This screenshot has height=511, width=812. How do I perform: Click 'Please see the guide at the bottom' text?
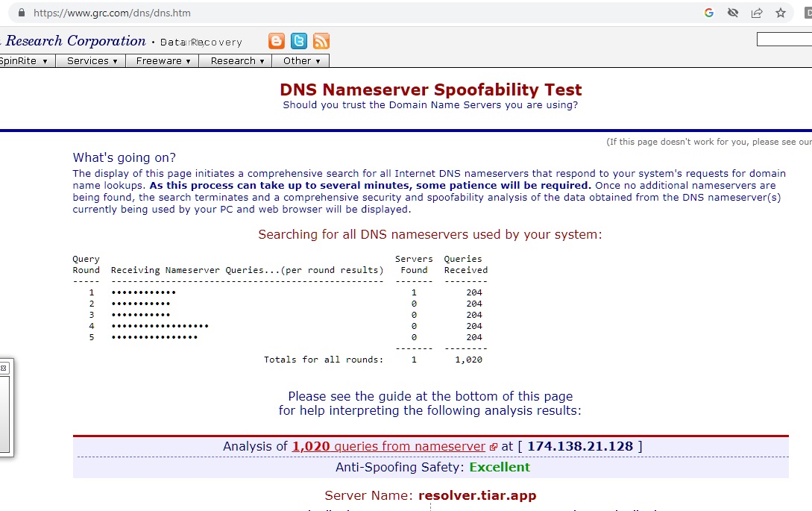[x=430, y=396]
